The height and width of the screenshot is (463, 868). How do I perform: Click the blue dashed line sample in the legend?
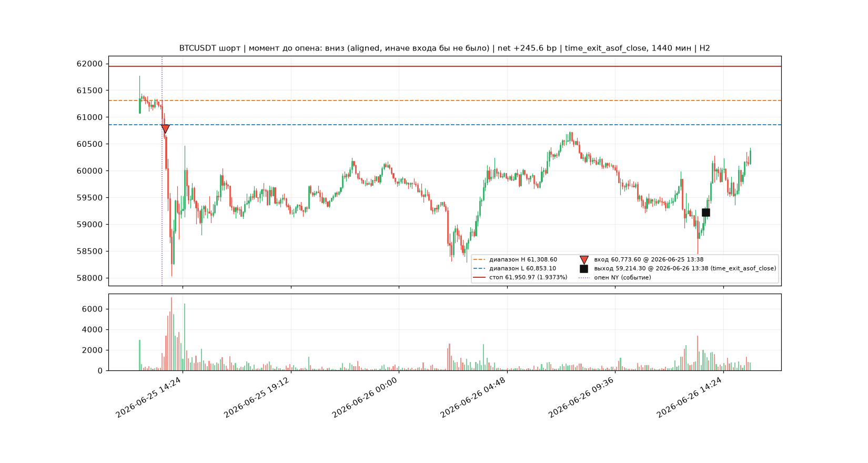(x=479, y=268)
